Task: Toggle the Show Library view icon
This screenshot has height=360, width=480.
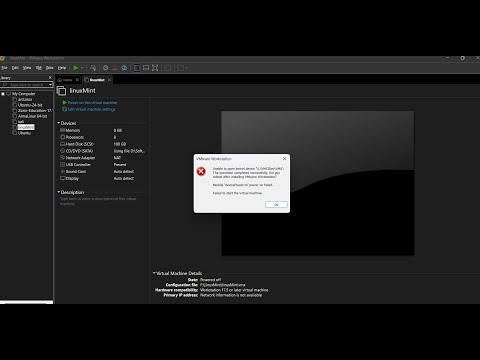Action: [137, 68]
